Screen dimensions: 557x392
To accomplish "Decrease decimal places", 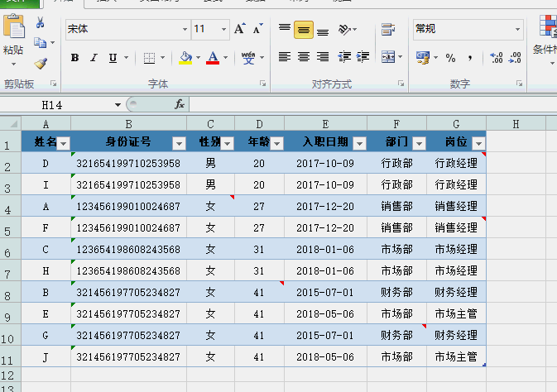I will (515, 58).
